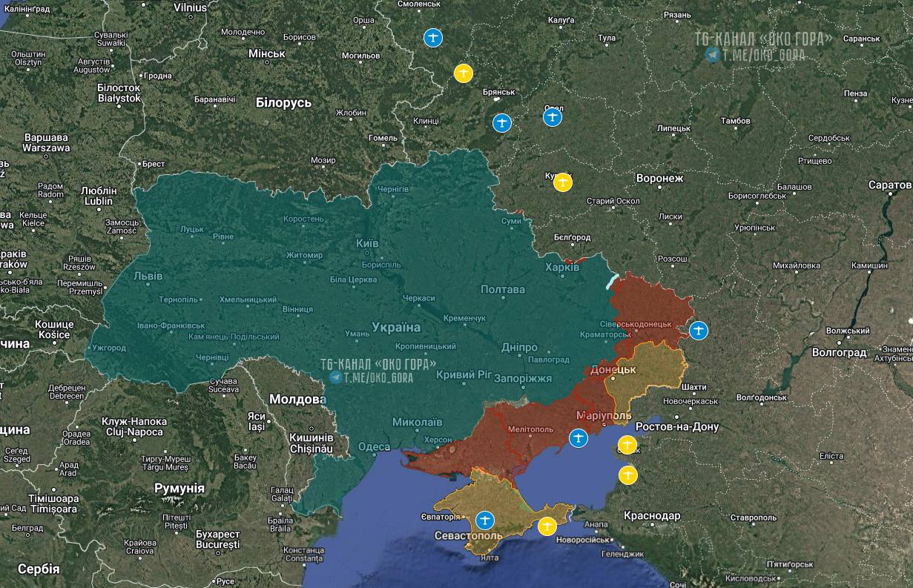Click blue airplane marker south of Smolensk
913x588 pixels.
[432, 38]
